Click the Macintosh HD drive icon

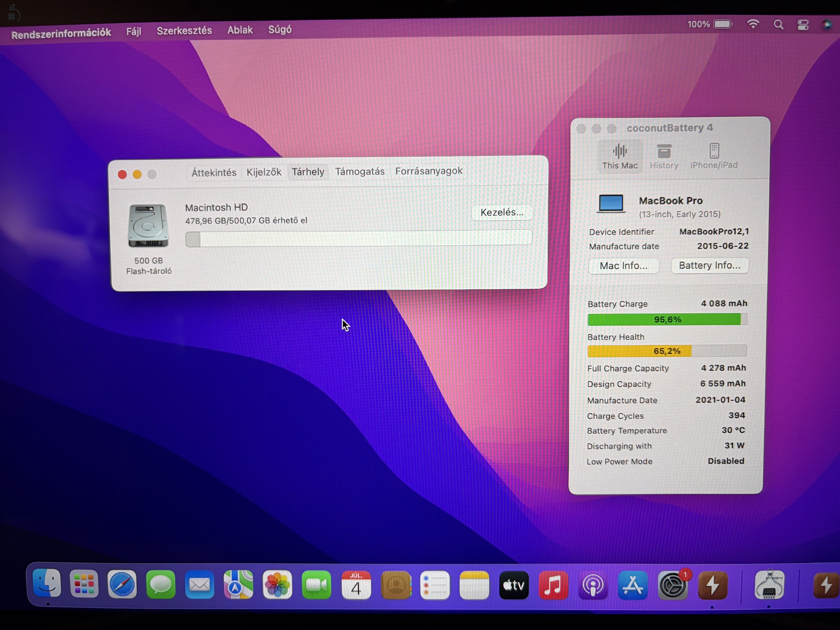click(148, 226)
